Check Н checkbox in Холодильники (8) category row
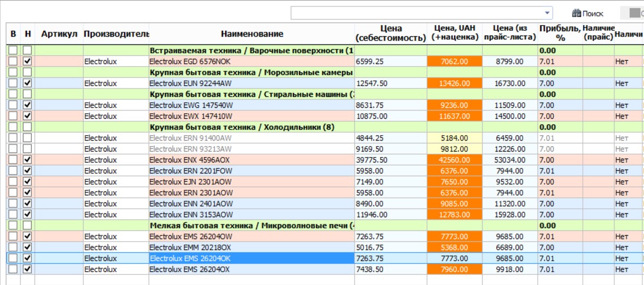 (x=27, y=127)
